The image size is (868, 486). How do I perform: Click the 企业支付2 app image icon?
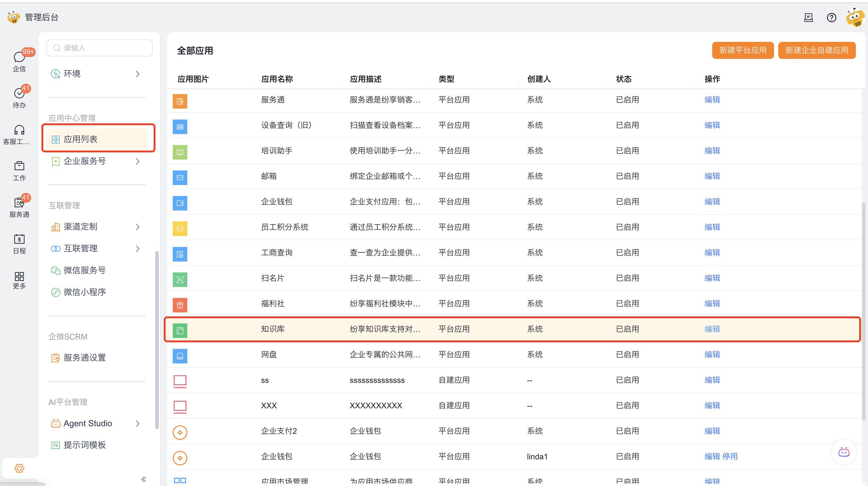[x=180, y=432]
